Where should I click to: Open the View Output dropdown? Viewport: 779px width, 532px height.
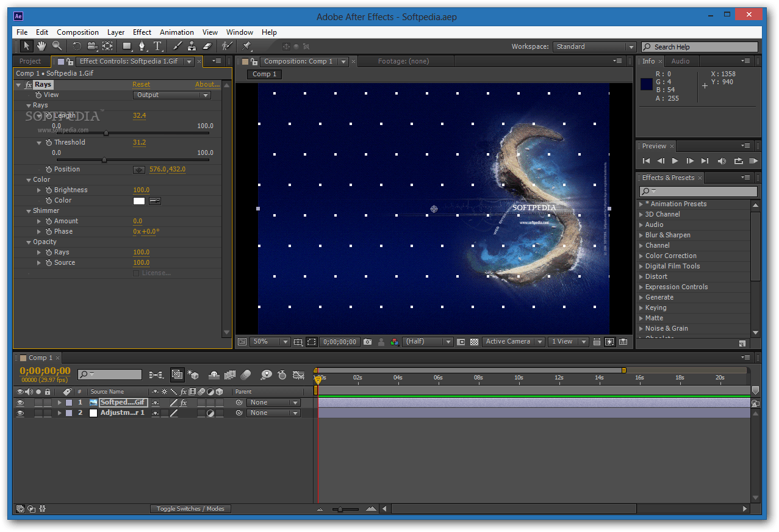[x=172, y=95]
